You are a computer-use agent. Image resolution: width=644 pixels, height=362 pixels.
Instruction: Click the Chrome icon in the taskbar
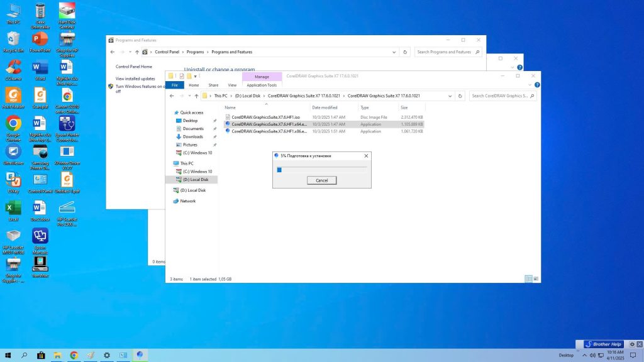74,355
